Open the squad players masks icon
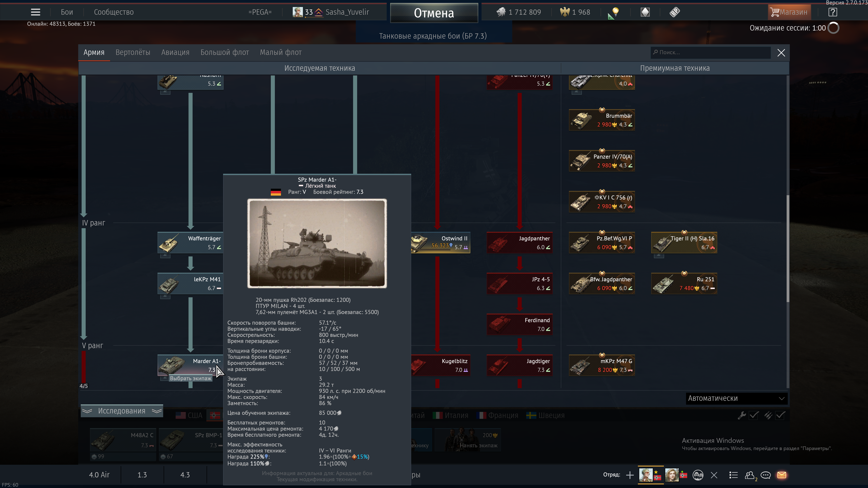This screenshot has width=868, height=488. (698, 475)
